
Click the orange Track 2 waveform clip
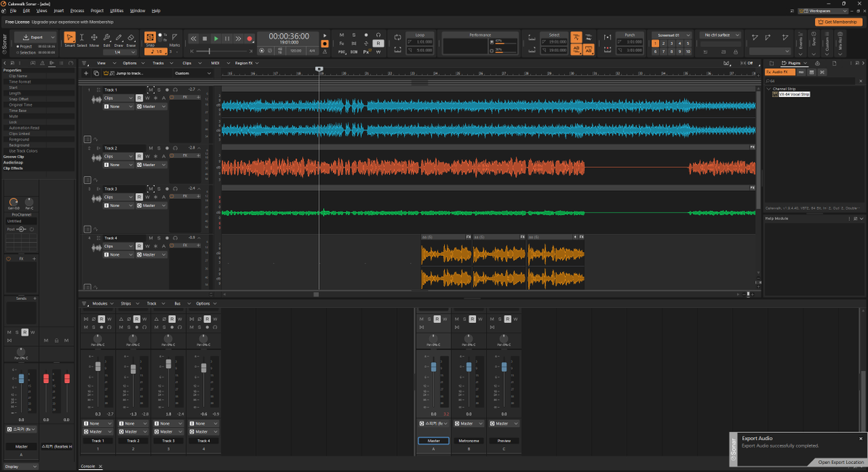click(x=402, y=168)
